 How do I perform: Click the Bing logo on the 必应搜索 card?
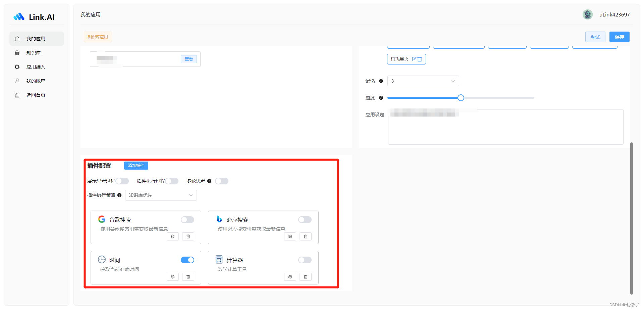pyautogui.click(x=219, y=219)
